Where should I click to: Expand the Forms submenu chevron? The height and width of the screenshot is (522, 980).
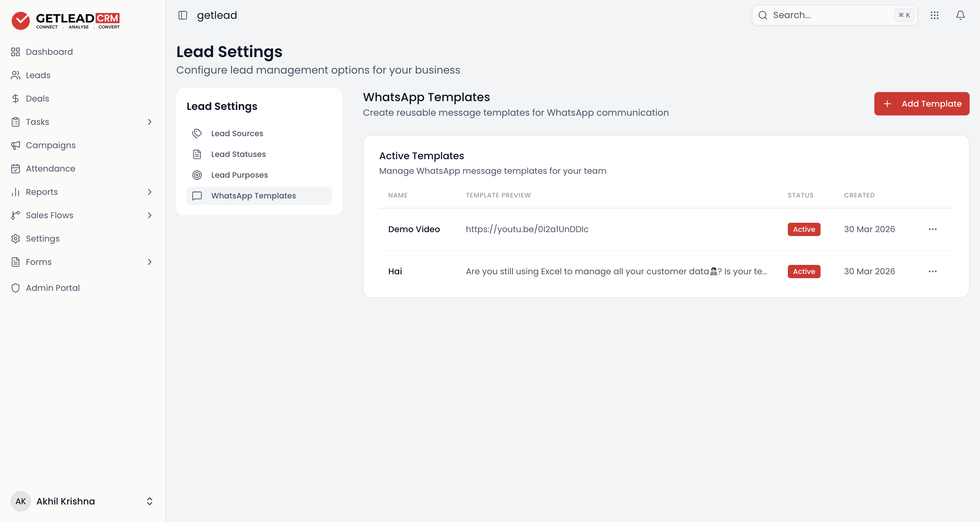tap(149, 262)
